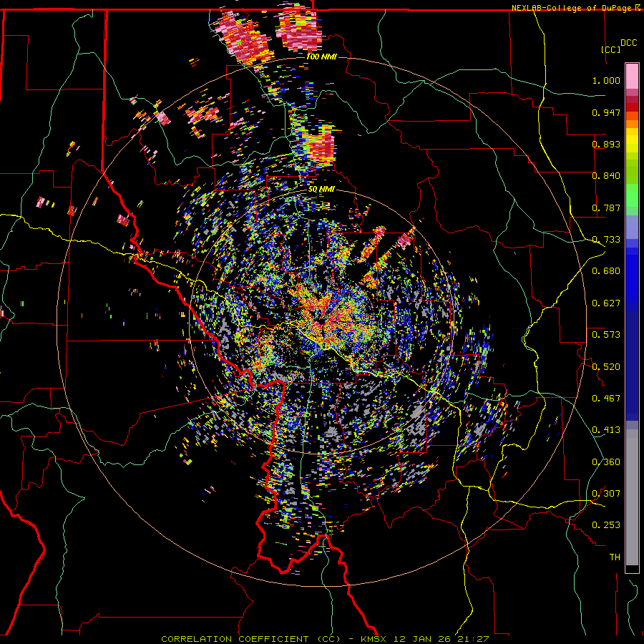Screen dimensions: 644x644
Task: Click the 100 NMI range ring label
Action: click(x=321, y=57)
